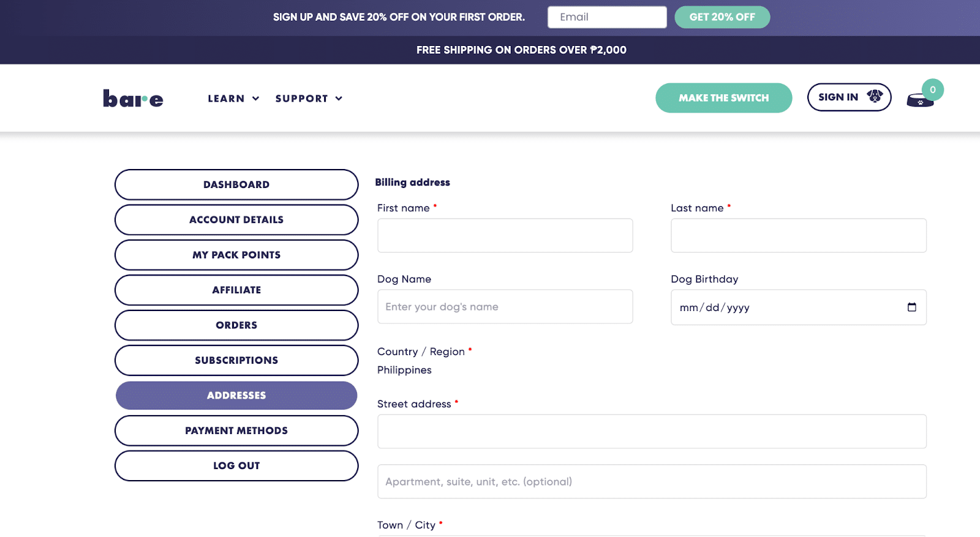This screenshot has height=537, width=980.
Task: View the Orders section
Action: 236,325
